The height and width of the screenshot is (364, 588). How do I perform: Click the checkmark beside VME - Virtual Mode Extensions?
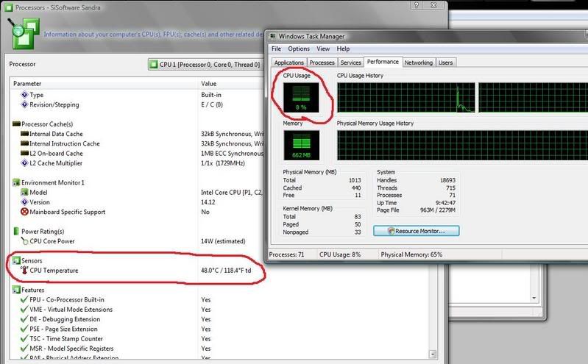[24, 310]
